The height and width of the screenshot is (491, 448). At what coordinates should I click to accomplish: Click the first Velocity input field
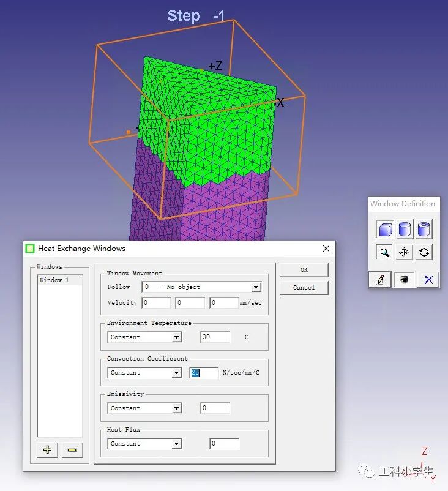[x=156, y=302]
